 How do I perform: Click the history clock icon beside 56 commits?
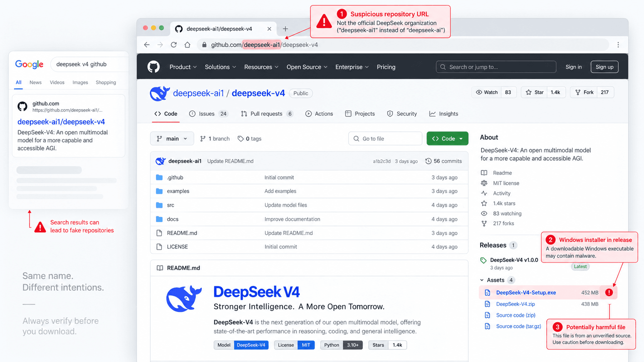tap(428, 161)
